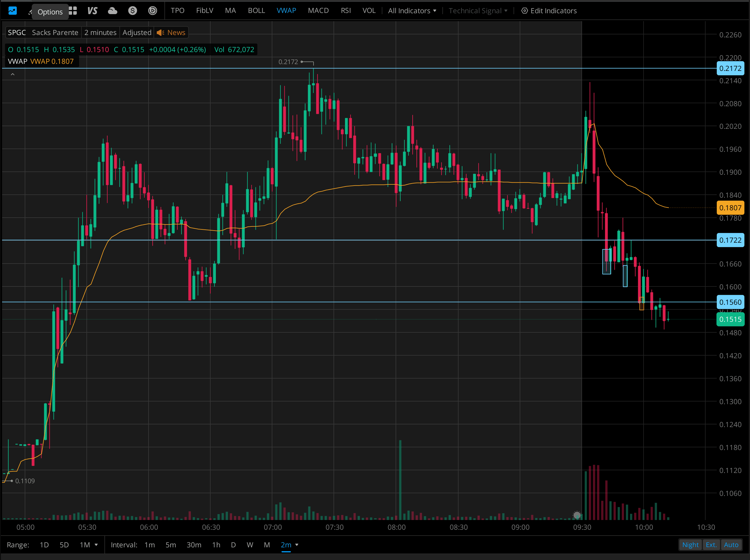Image resolution: width=750 pixels, height=560 pixels.
Task: Toggle the VWAP indicator off
Action: pyautogui.click(x=286, y=11)
